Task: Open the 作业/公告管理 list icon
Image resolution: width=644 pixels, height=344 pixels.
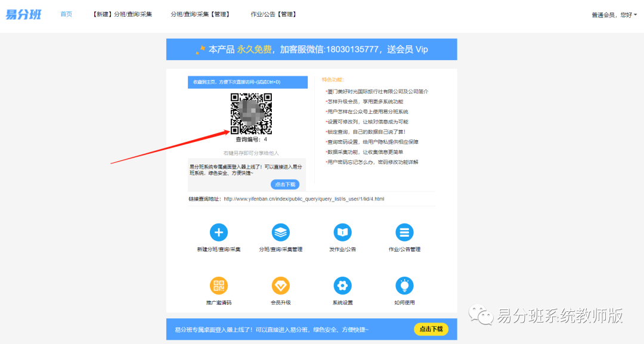Action: pyautogui.click(x=404, y=233)
